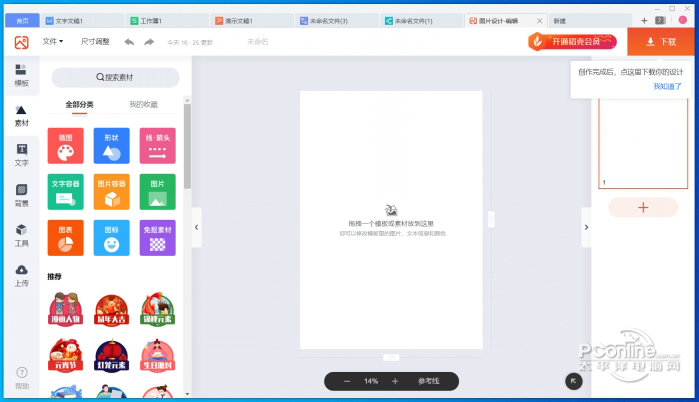Screen dimensions: 699x402
Task: Choose the 线·箭头 lines and arrows tile
Action: coord(157,146)
